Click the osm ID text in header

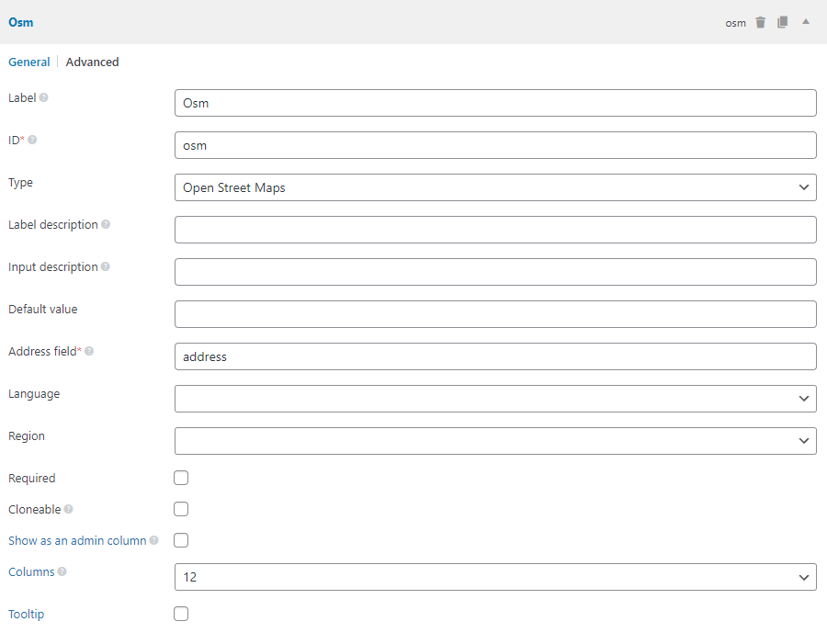pos(735,23)
